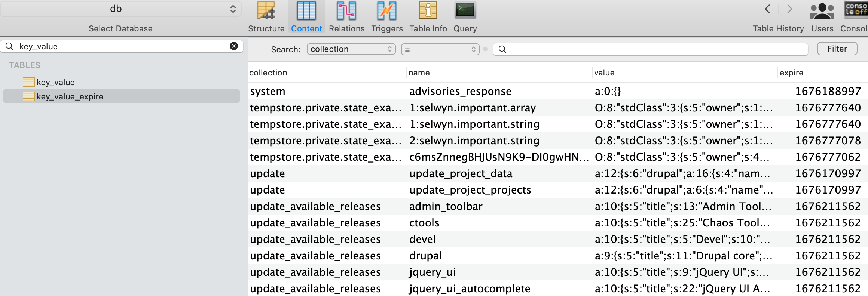Sort by the value column header
This screenshot has height=296, width=868.
pos(685,73)
